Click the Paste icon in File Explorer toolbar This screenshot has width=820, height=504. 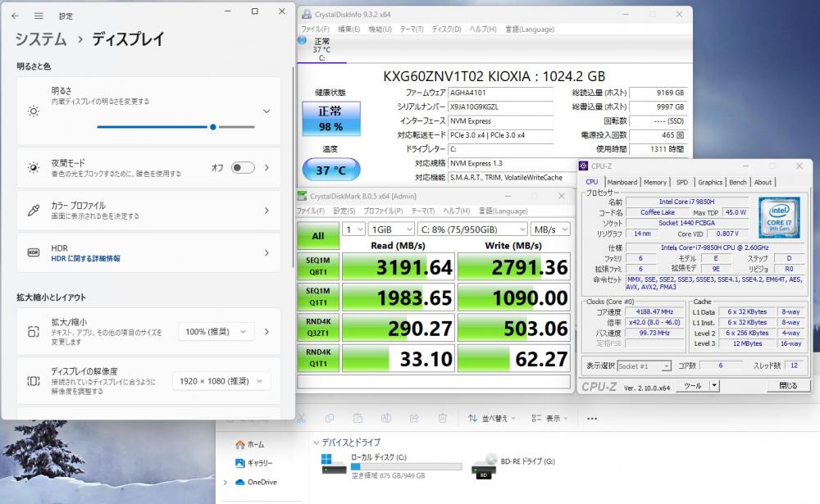click(x=358, y=418)
